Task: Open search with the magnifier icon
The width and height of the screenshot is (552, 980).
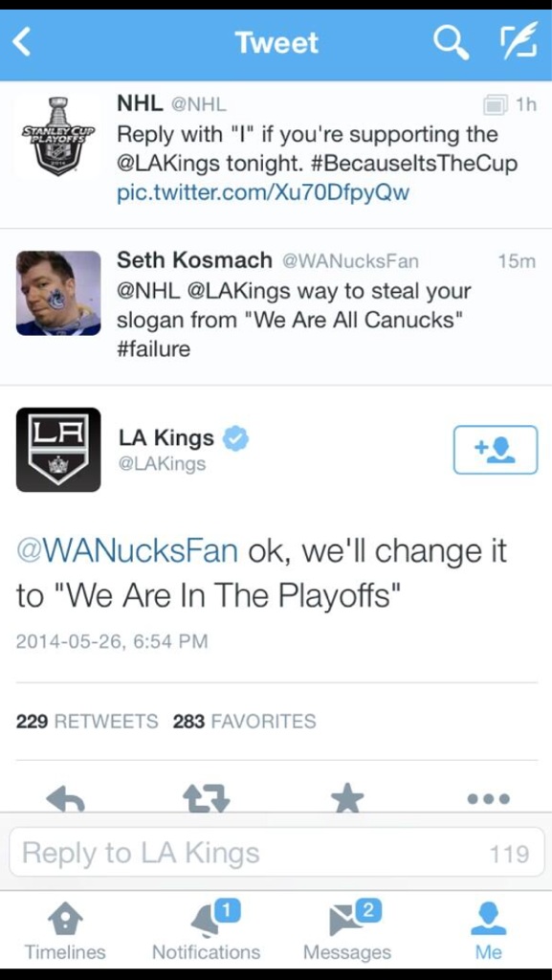Action: [451, 42]
